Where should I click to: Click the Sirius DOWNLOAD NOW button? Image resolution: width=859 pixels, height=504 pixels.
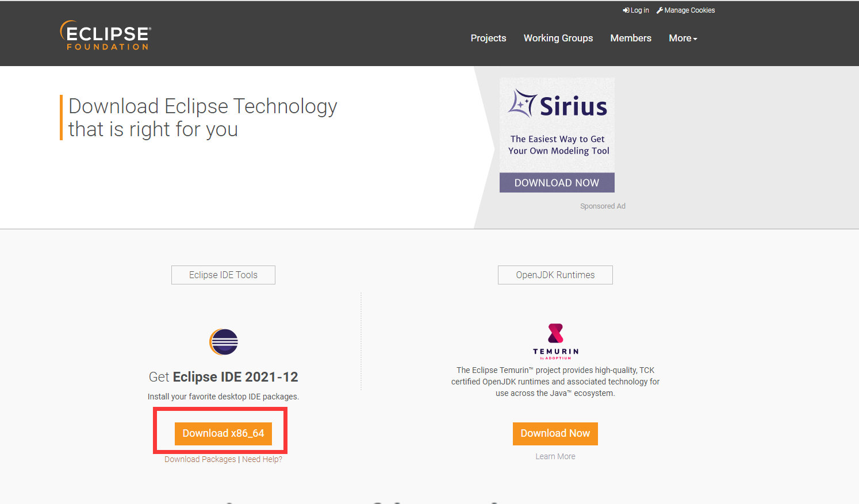[x=557, y=183]
